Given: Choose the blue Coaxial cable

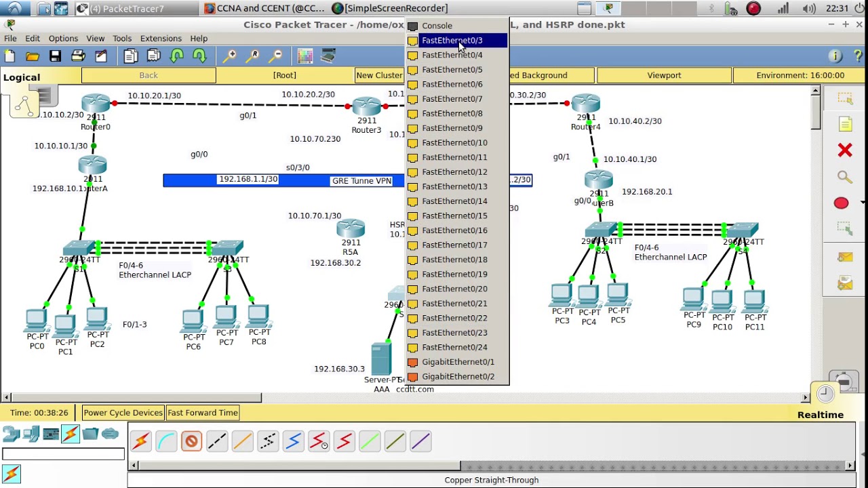Looking at the screenshot, I should [x=293, y=442].
